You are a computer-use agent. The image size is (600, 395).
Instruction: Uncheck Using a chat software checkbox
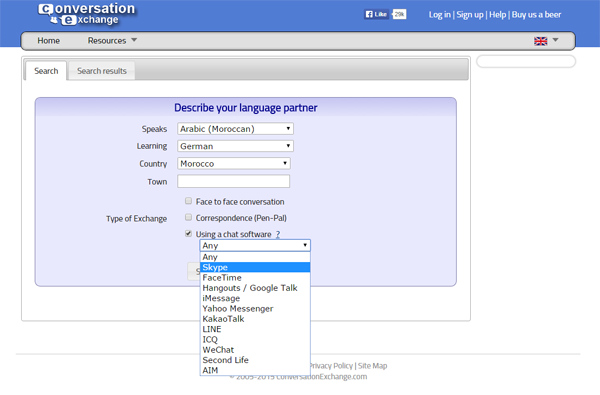tap(188, 233)
